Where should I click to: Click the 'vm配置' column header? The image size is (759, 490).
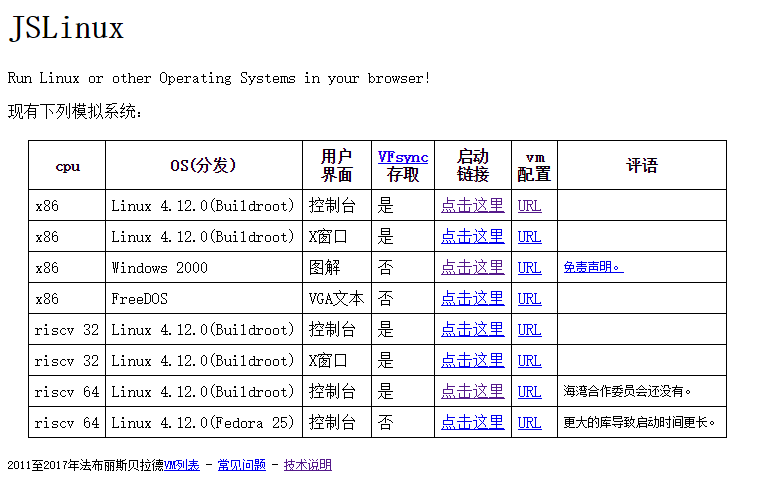[534, 167]
